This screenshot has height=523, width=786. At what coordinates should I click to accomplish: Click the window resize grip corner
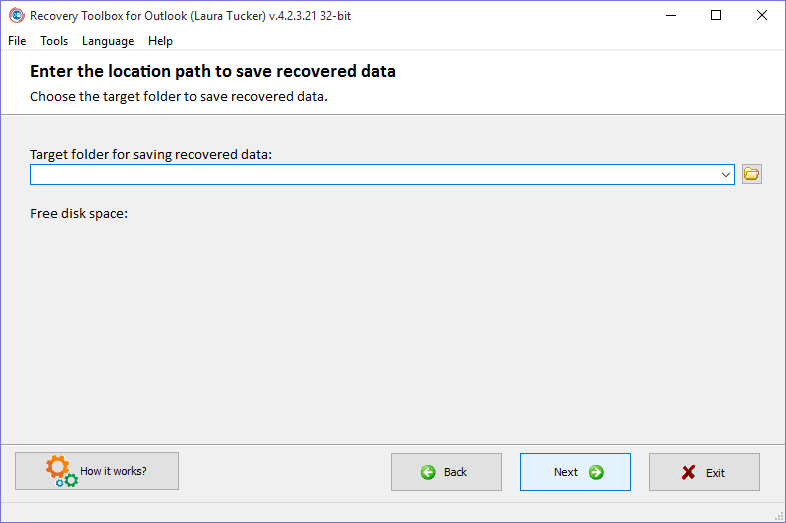[x=779, y=516]
